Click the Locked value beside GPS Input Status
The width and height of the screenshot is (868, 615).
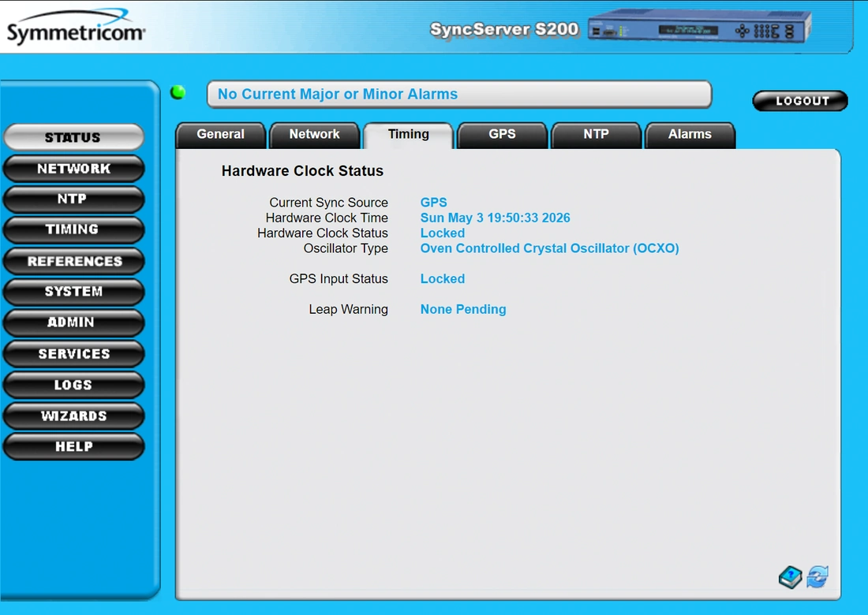(443, 279)
